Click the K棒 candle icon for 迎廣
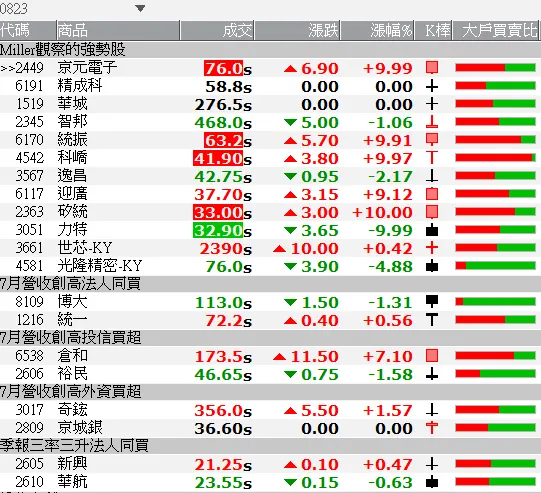The height and width of the screenshot is (493, 541). (x=432, y=194)
